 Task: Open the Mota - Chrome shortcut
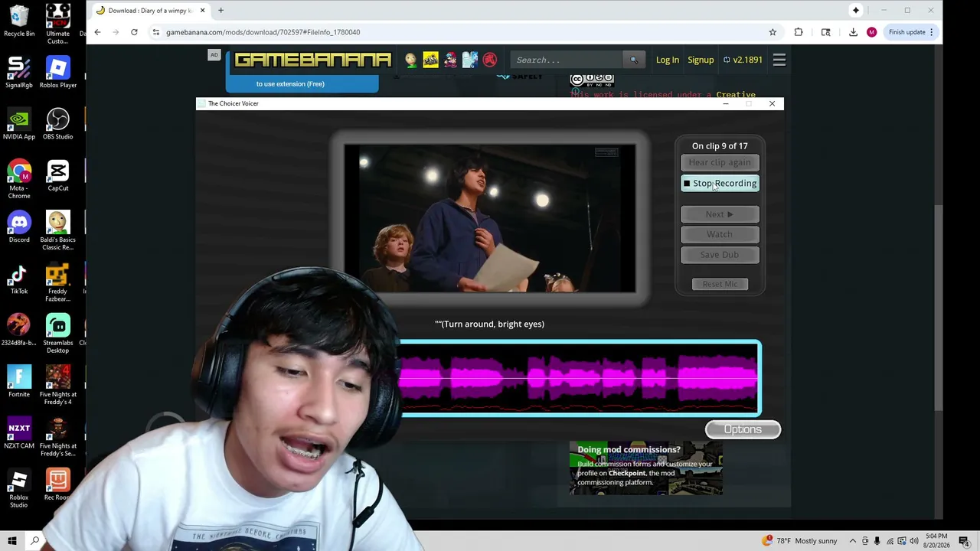point(19,179)
